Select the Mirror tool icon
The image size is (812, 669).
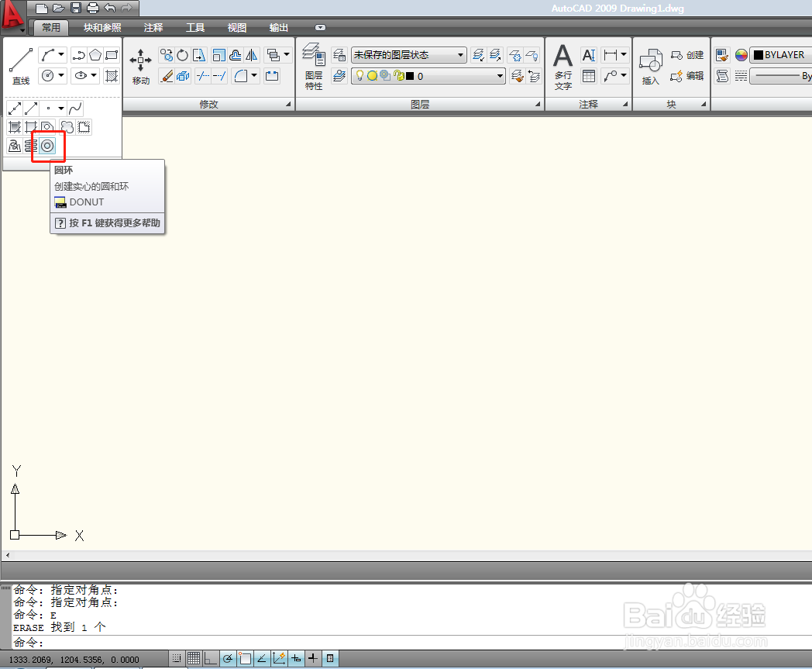tap(252, 54)
